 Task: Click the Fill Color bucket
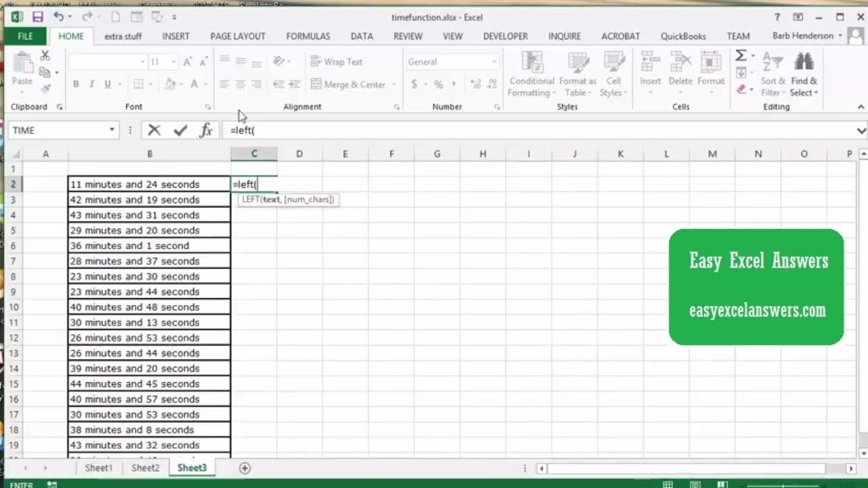170,84
